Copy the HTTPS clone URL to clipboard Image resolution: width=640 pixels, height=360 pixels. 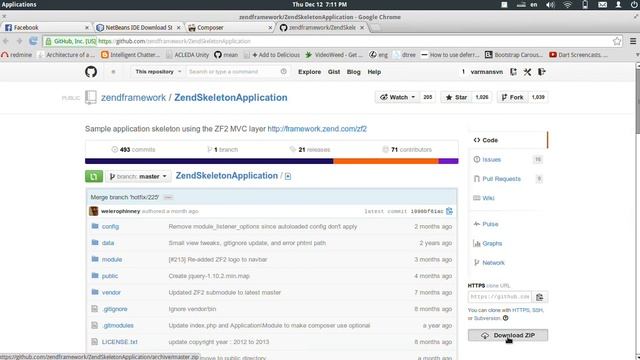(540, 297)
